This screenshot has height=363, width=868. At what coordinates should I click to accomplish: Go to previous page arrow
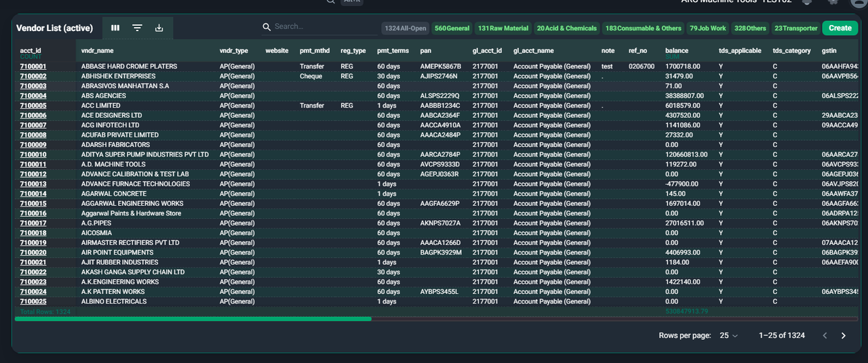[x=825, y=335]
